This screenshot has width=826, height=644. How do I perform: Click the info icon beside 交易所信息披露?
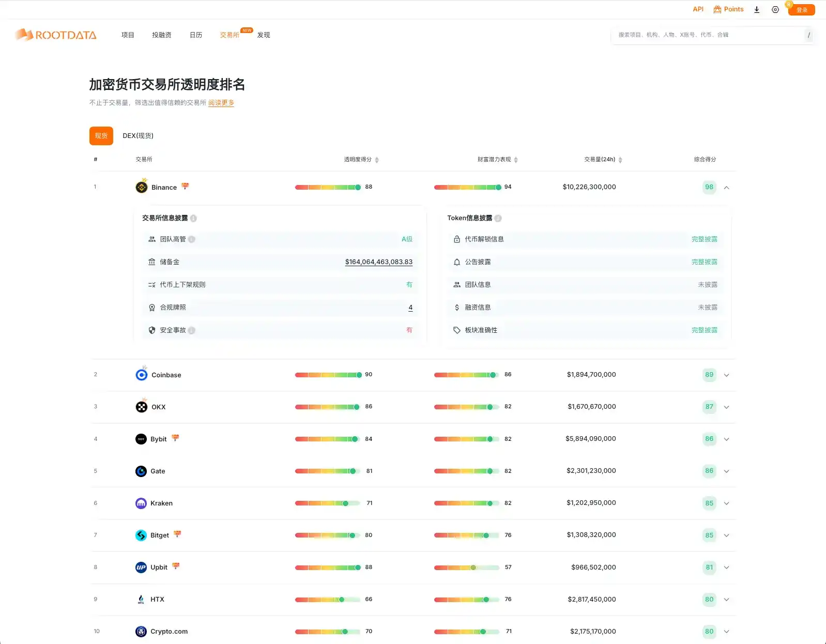(x=193, y=218)
